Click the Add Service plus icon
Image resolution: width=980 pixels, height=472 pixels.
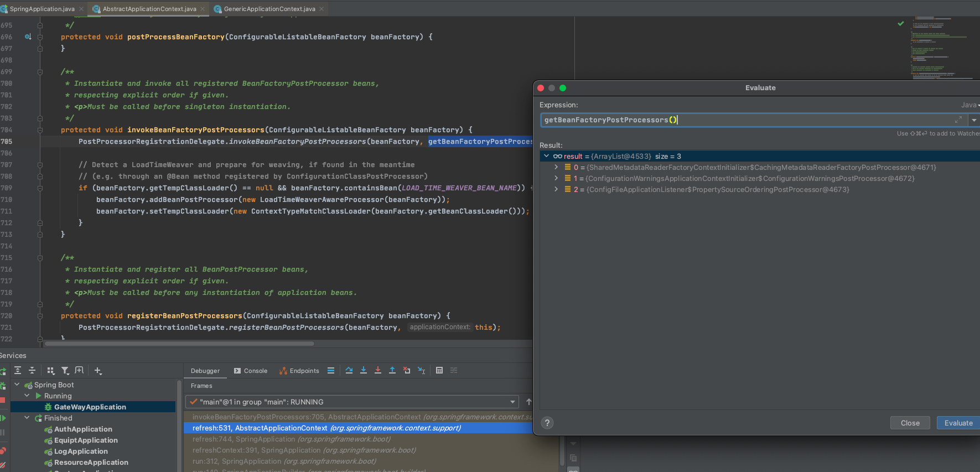[x=98, y=370]
